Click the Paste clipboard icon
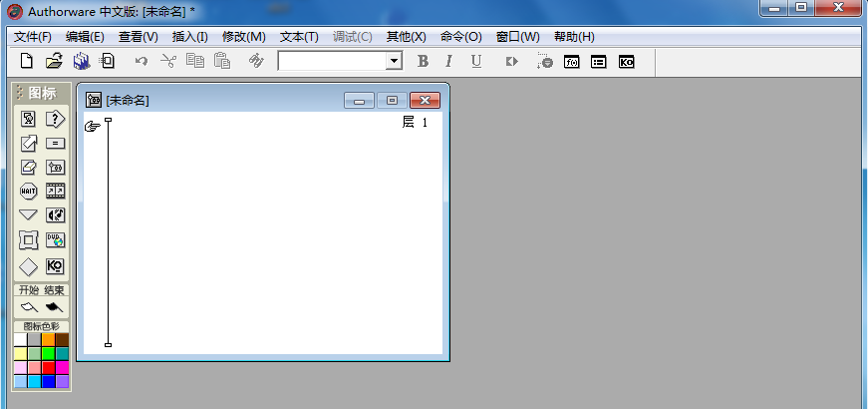Image resolution: width=868 pixels, height=409 pixels. pyautogui.click(x=222, y=61)
